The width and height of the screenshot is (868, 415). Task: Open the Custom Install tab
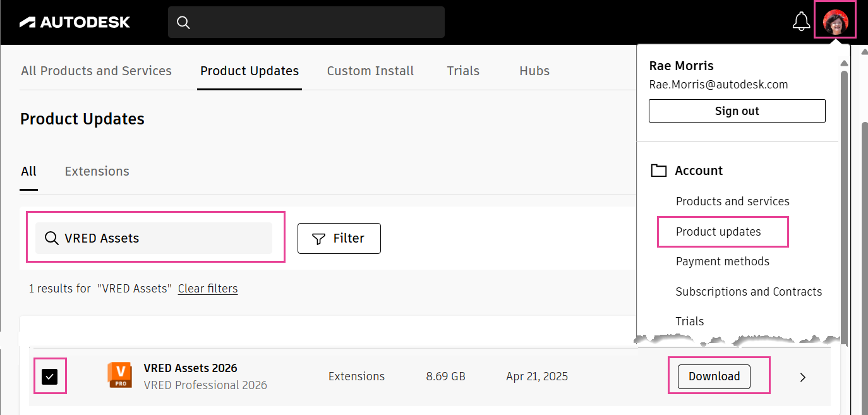pos(370,71)
